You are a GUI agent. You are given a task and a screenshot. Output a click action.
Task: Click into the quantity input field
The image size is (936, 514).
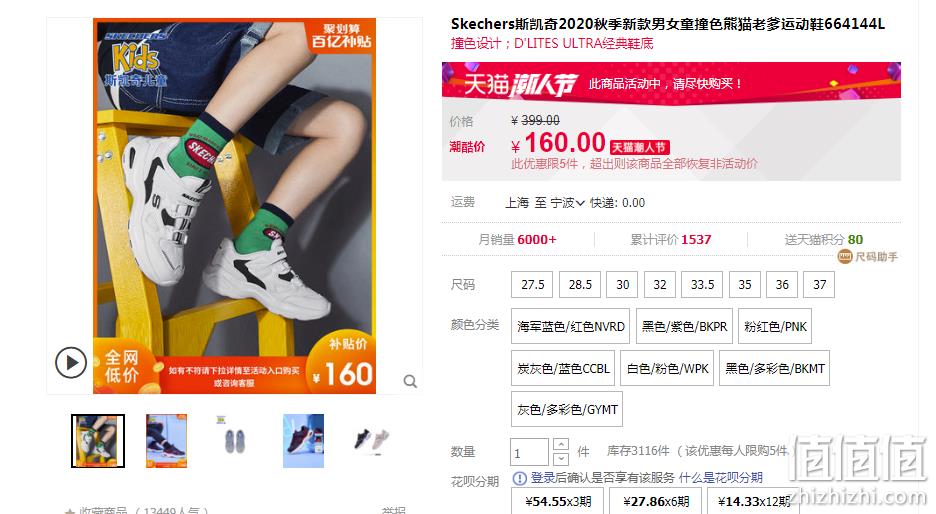529,452
